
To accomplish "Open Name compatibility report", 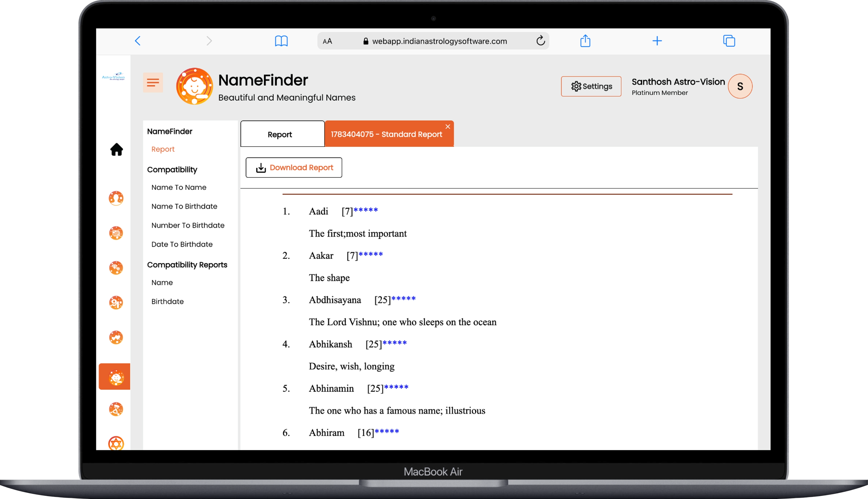I will pos(162,282).
